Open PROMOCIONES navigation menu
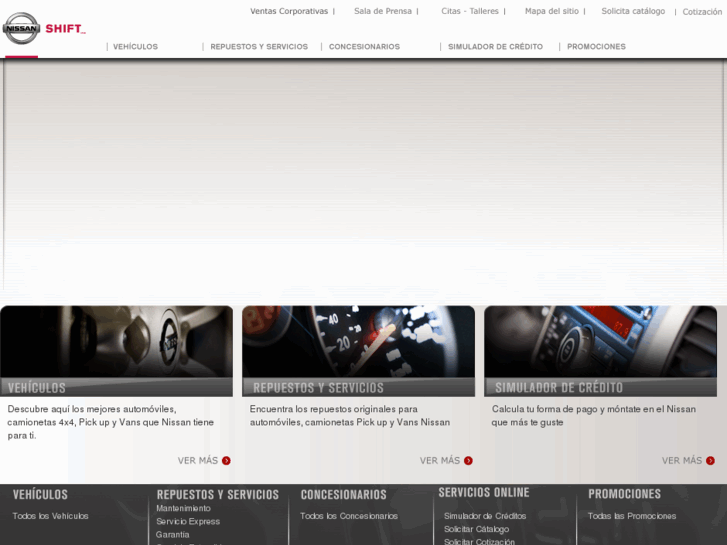727x545 pixels. (596, 47)
